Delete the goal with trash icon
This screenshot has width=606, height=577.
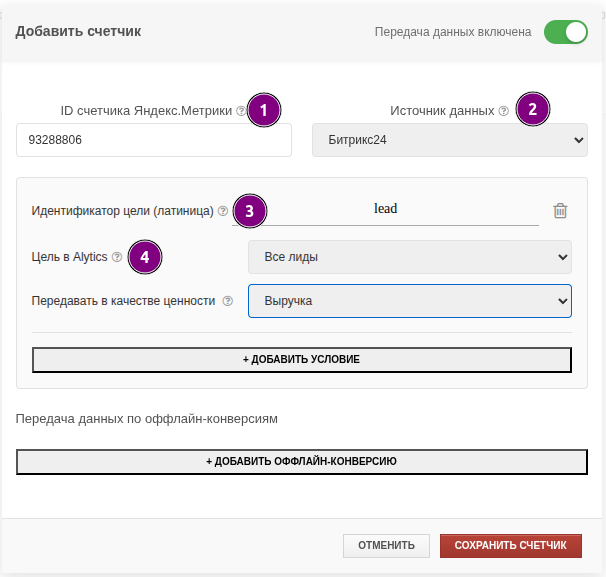click(560, 210)
